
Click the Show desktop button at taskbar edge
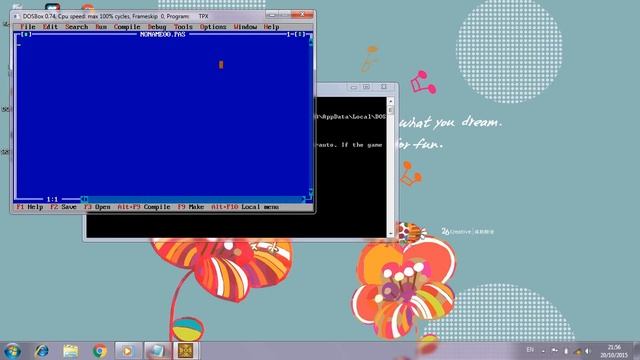[x=636, y=351]
